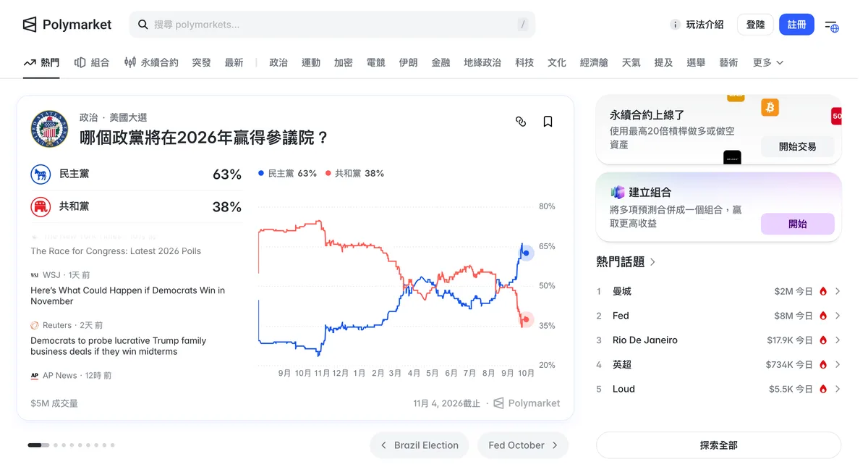Bookmark the 2026 Senate market
Image resolution: width=868 pixels, height=475 pixels.
(x=548, y=122)
